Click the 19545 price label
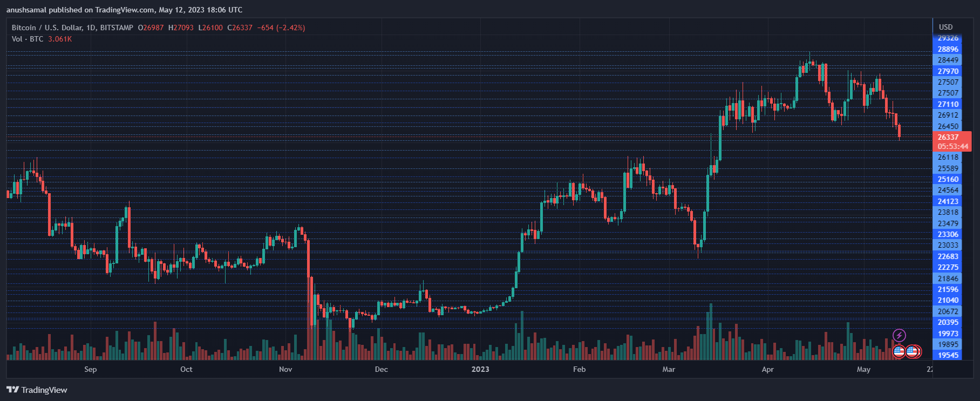980x401 pixels. [948, 355]
